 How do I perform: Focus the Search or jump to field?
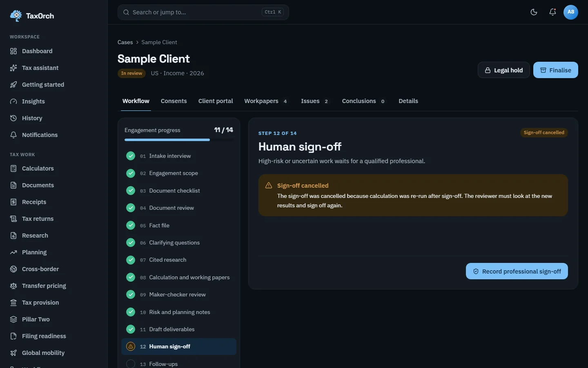203,12
